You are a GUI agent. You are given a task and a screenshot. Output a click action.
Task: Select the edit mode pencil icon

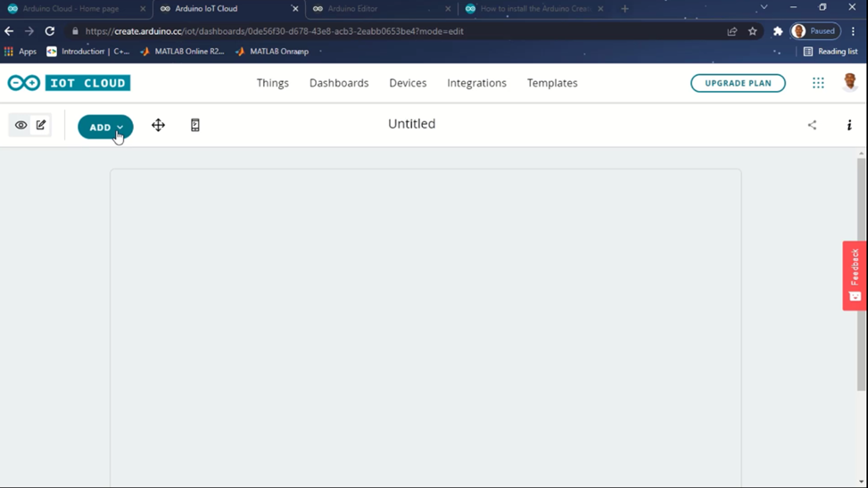(41, 125)
